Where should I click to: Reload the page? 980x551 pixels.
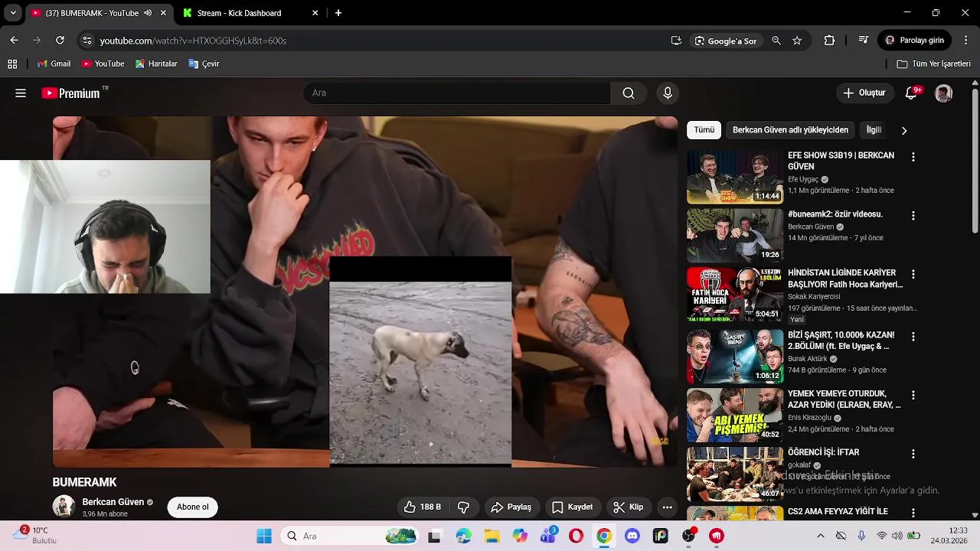pos(60,41)
